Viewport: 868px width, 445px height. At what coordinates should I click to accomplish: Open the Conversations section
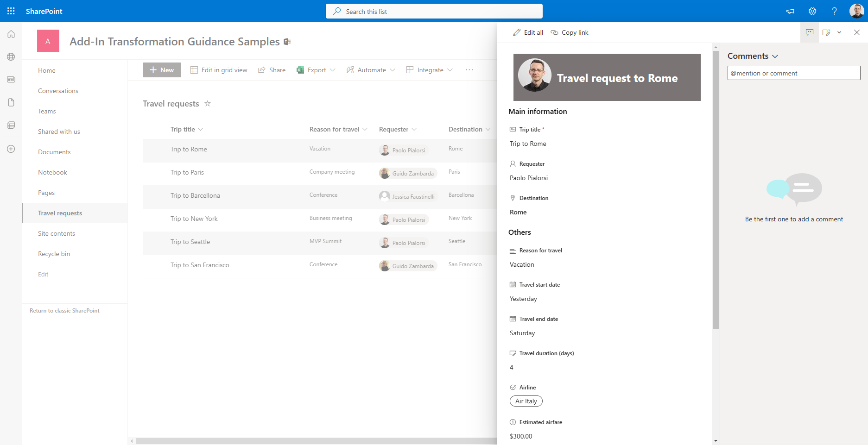click(x=57, y=90)
